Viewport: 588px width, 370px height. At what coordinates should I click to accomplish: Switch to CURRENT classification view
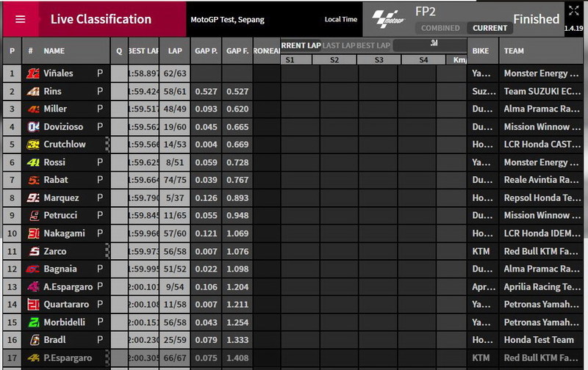[490, 28]
